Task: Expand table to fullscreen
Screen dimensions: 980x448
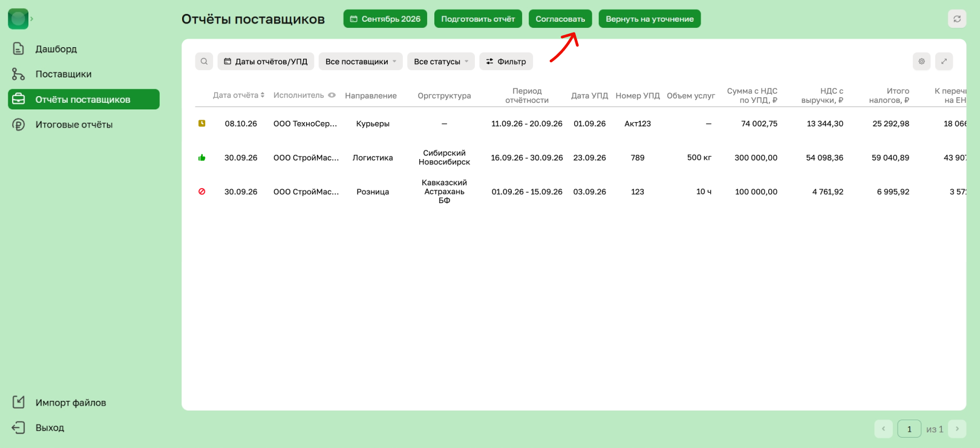Action: pyautogui.click(x=944, y=61)
